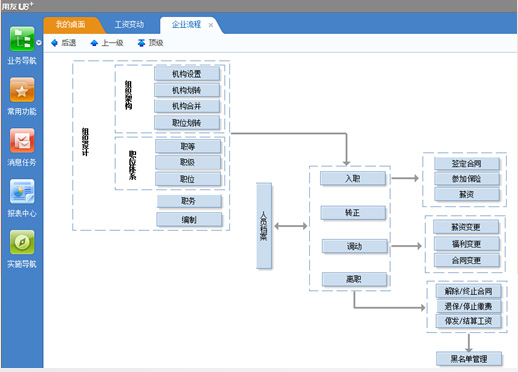The height and width of the screenshot is (372, 518).
Task: Switch to the 工资变动 tab
Action: [x=129, y=24]
